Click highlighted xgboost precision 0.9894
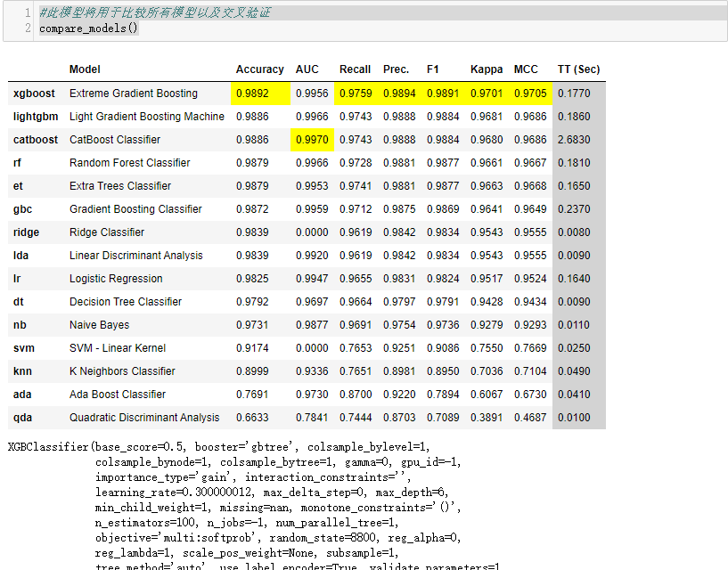Viewport: 728px width, 570px height. tap(399, 94)
